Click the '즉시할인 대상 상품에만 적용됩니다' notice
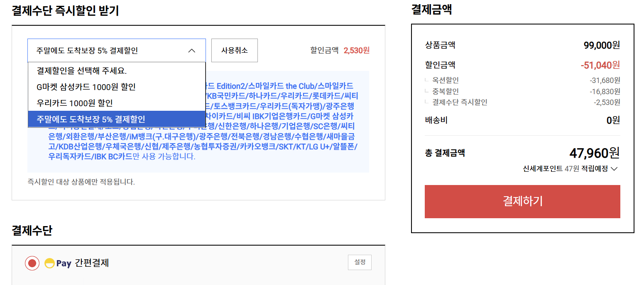 click(x=81, y=182)
